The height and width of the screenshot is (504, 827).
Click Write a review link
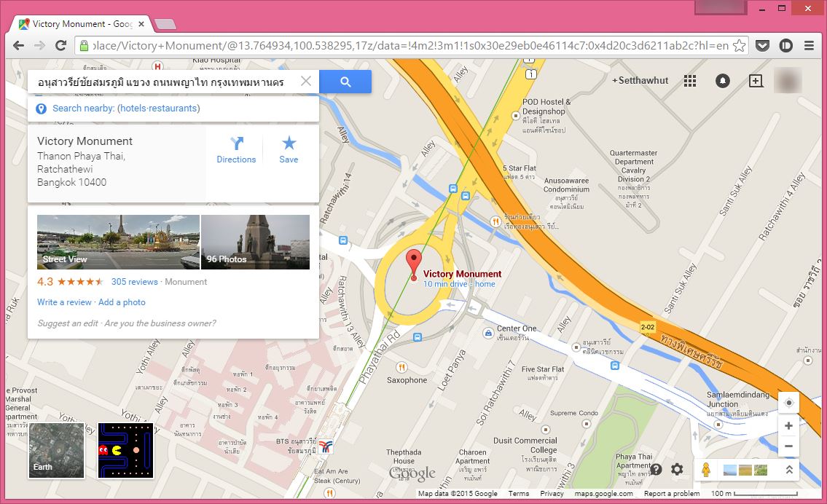pos(64,302)
